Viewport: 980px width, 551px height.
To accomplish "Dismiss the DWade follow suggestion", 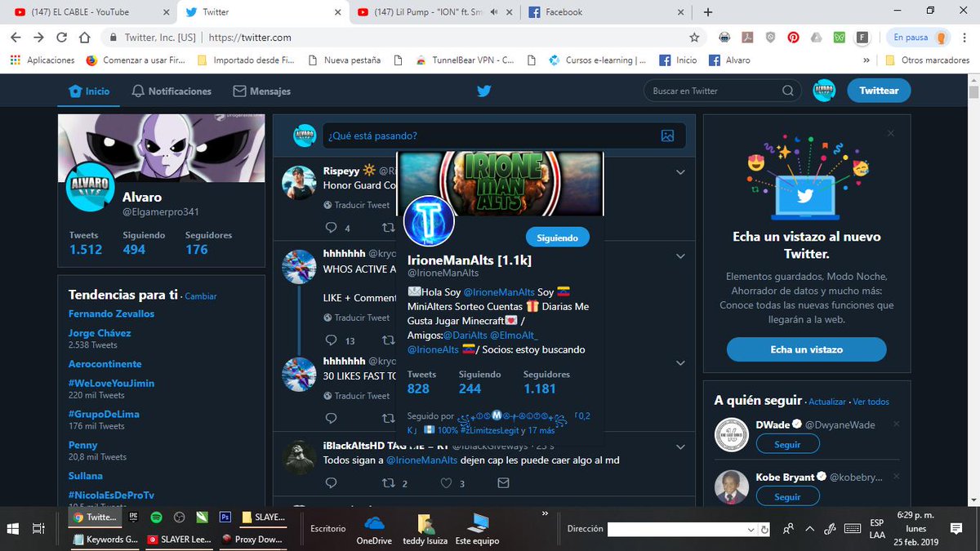I will click(x=896, y=424).
